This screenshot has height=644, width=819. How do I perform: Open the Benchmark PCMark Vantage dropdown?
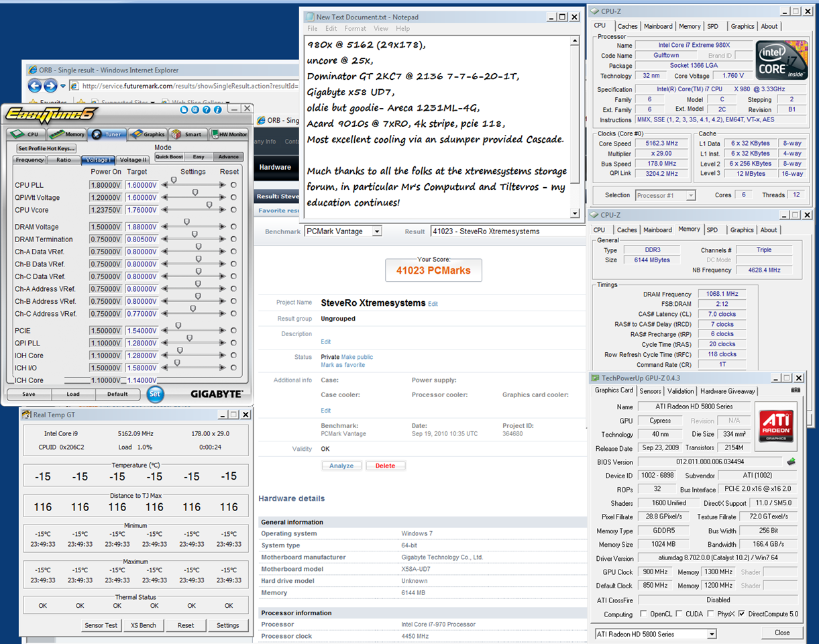pos(376,231)
